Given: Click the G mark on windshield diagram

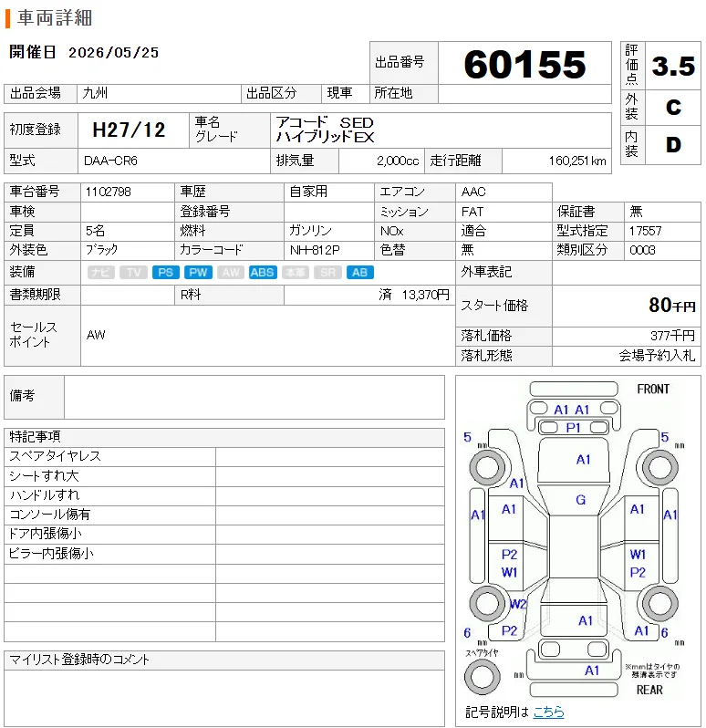Looking at the screenshot, I should point(580,500).
